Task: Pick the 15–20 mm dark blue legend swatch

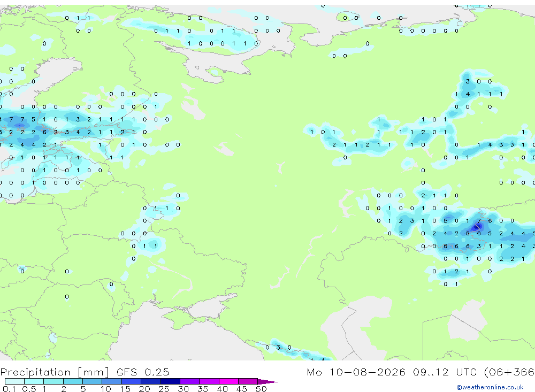Action: (131, 381)
